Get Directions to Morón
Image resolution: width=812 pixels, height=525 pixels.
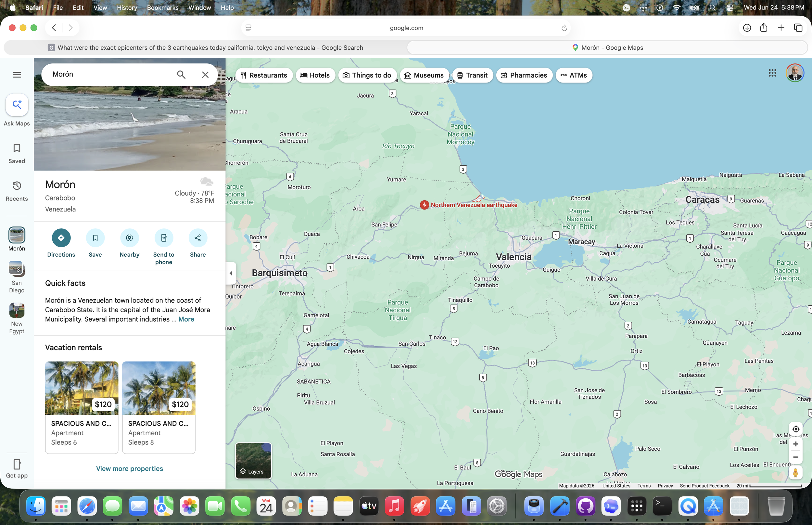point(61,243)
